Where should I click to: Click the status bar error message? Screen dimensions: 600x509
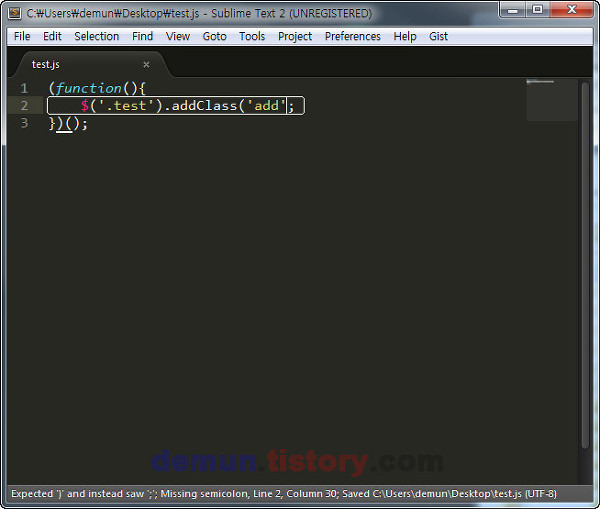click(x=175, y=494)
